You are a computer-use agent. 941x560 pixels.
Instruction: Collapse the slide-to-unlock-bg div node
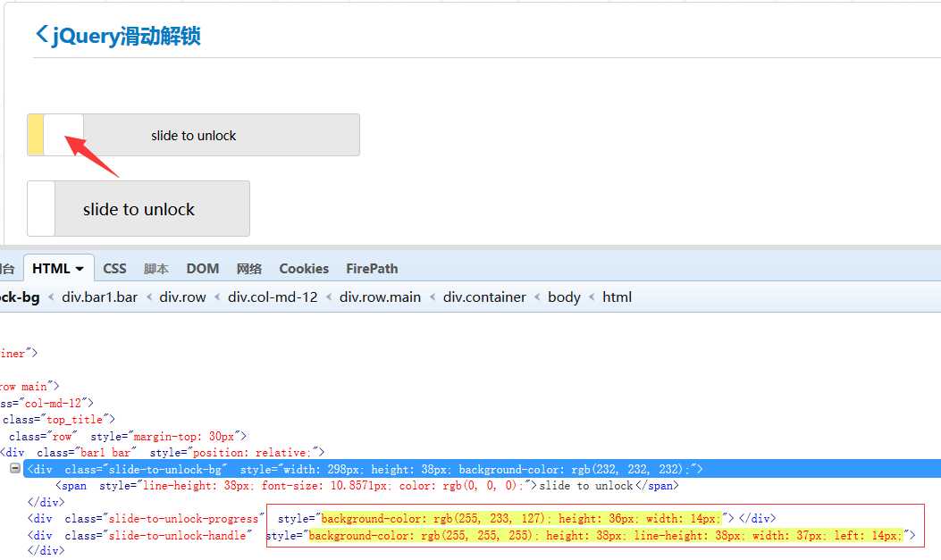15,468
